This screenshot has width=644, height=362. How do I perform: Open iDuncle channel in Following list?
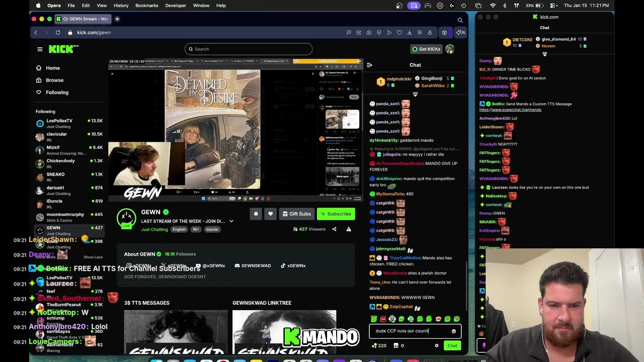tap(69, 204)
